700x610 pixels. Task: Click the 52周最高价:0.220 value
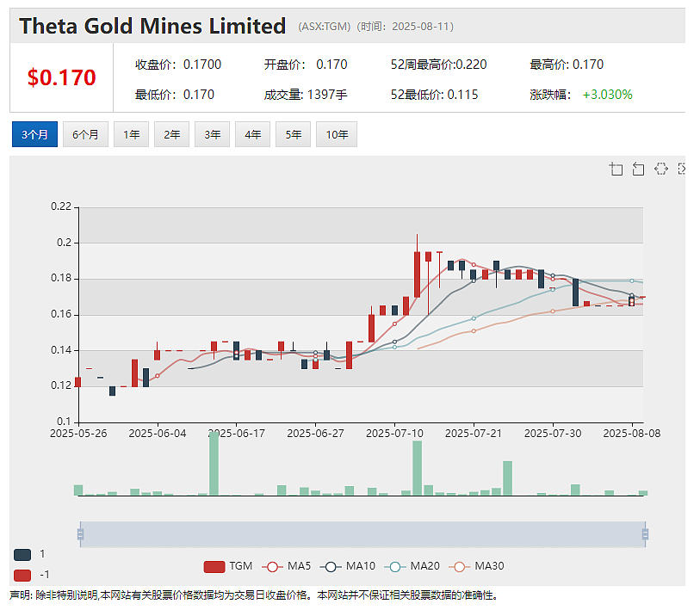[x=439, y=65]
